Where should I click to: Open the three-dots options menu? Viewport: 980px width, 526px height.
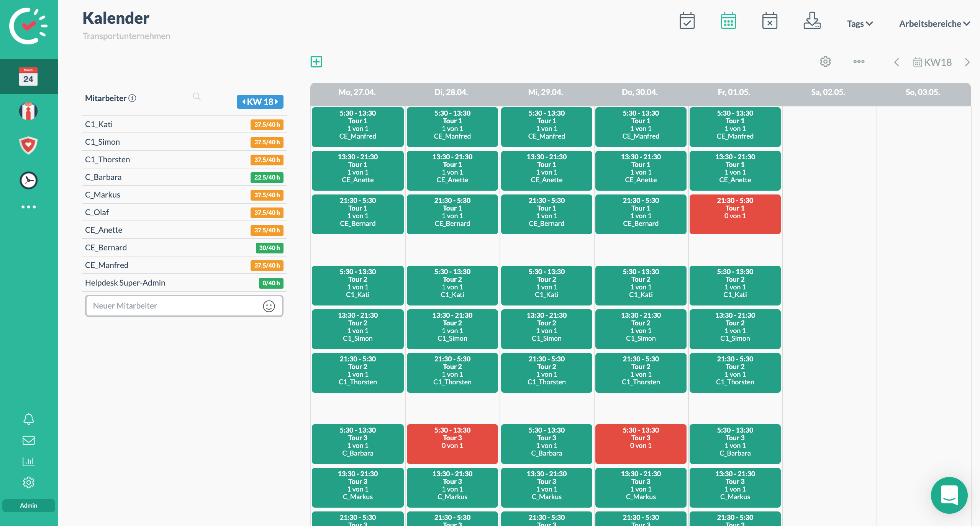tap(859, 62)
